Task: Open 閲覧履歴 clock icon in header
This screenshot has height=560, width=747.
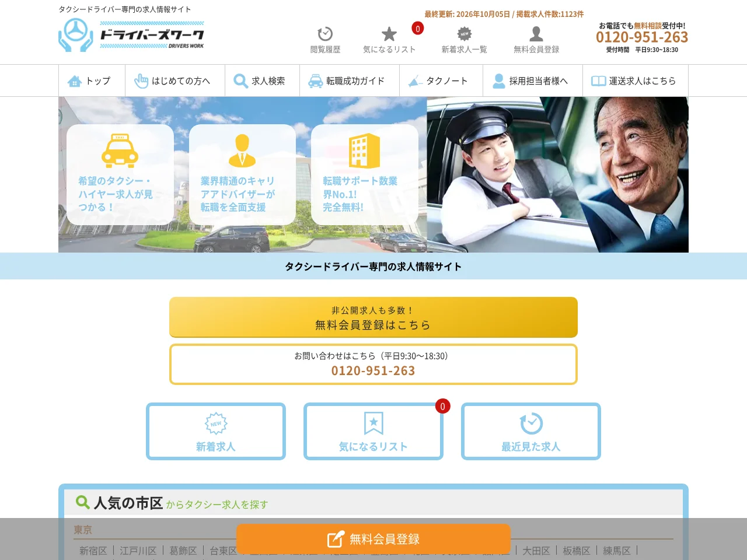Action: [325, 34]
